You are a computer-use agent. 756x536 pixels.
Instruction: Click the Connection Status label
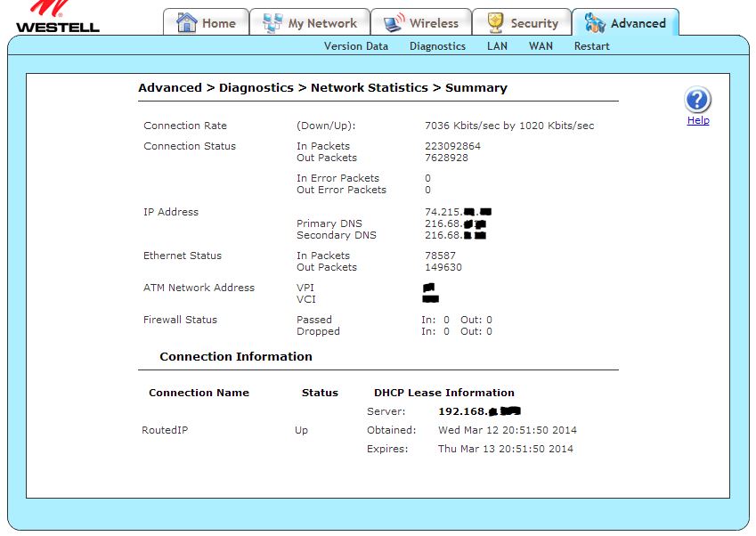[x=190, y=146]
